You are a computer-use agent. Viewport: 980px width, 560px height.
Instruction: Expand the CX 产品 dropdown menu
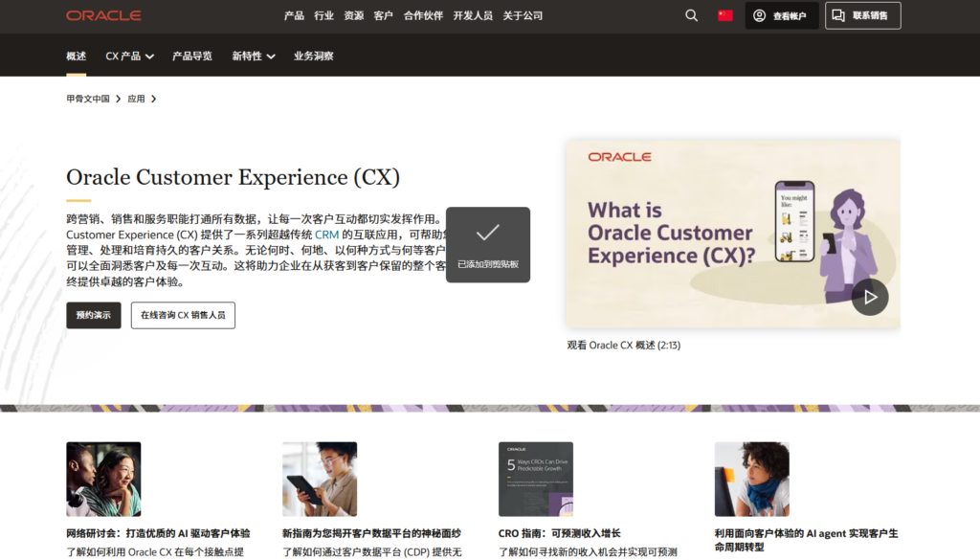point(129,56)
